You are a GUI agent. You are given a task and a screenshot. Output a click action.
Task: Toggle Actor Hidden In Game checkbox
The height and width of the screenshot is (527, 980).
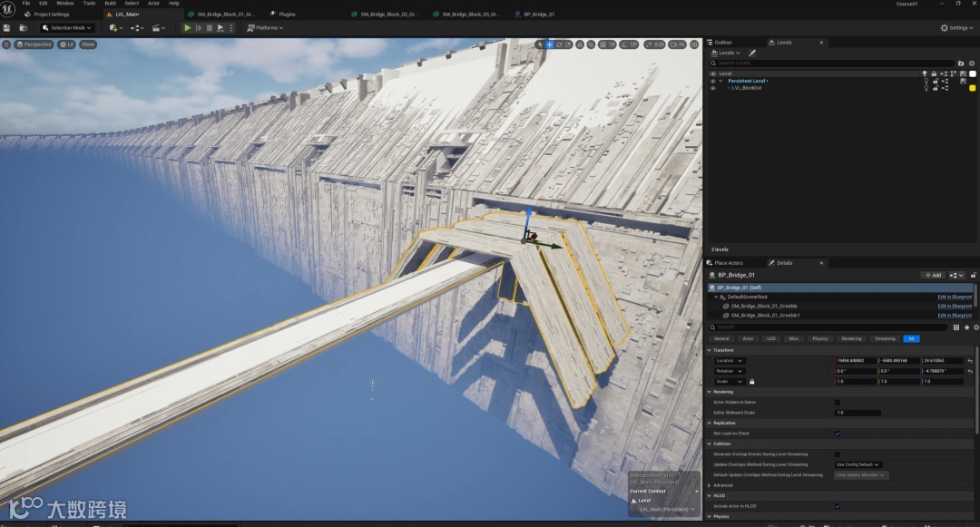coord(837,402)
